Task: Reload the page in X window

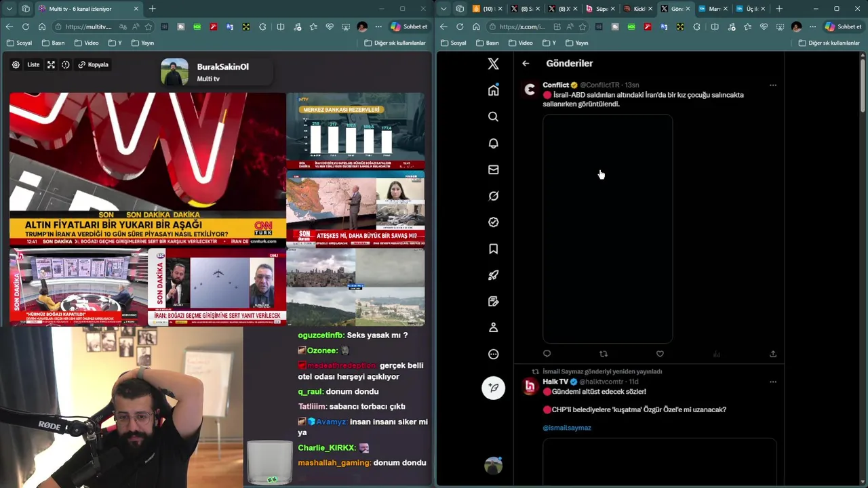Action: pyautogui.click(x=460, y=26)
